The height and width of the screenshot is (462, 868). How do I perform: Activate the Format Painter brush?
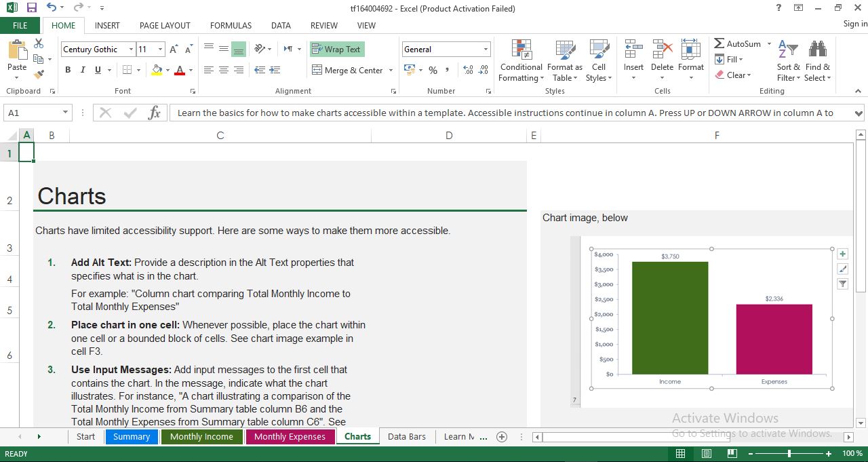(39, 75)
